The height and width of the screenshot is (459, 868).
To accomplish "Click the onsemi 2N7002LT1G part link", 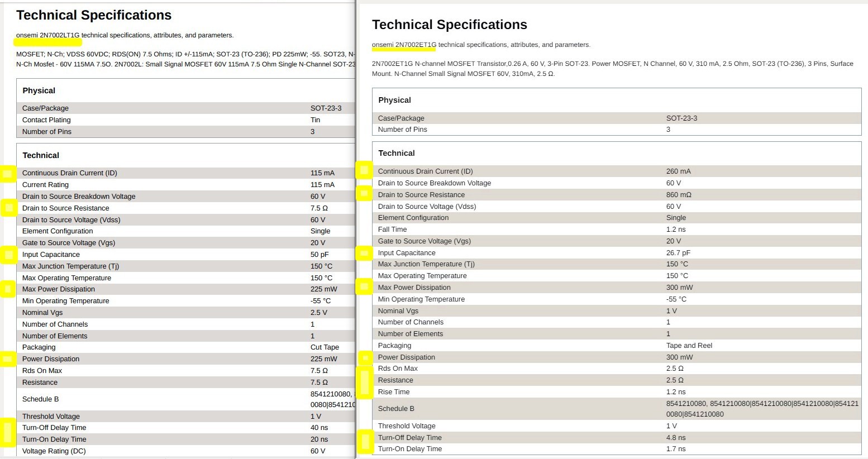I will coord(48,35).
